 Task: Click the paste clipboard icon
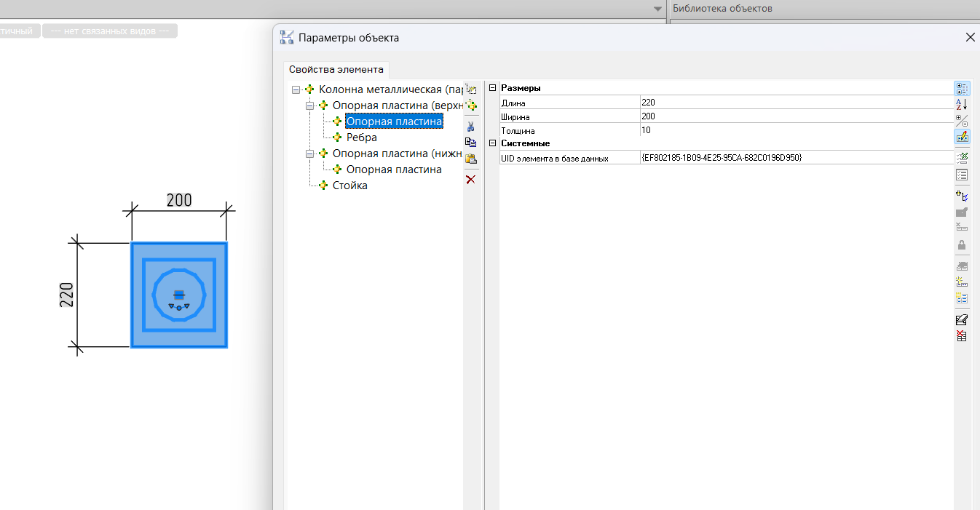(x=471, y=159)
